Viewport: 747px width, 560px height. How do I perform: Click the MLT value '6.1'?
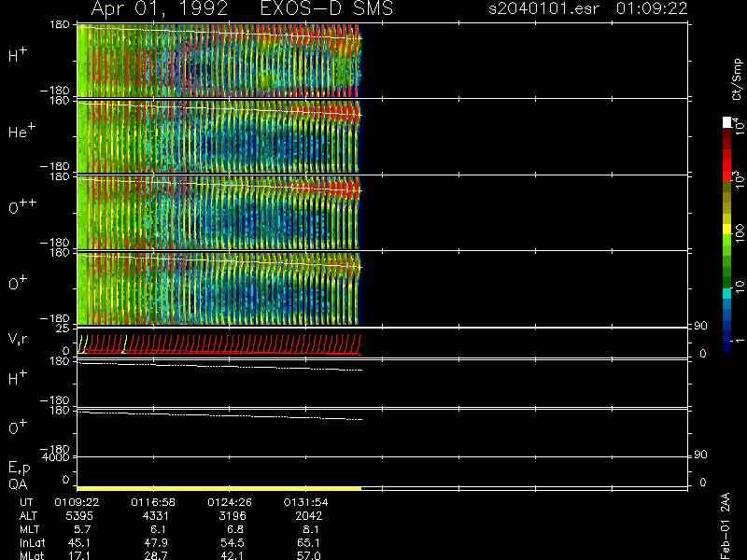pyautogui.click(x=157, y=529)
